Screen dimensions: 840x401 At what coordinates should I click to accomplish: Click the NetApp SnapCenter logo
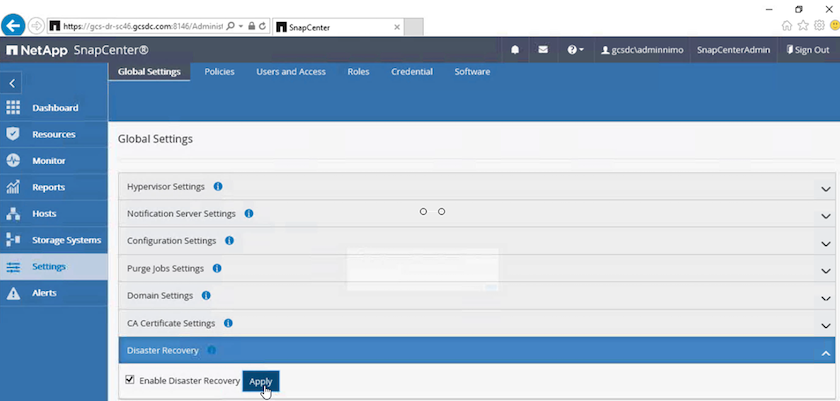pyautogui.click(x=78, y=50)
